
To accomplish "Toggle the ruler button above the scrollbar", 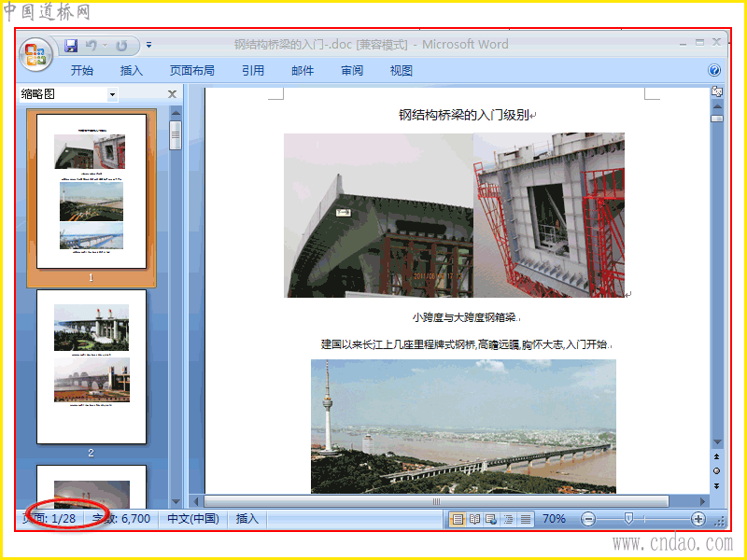I will pyautogui.click(x=717, y=91).
